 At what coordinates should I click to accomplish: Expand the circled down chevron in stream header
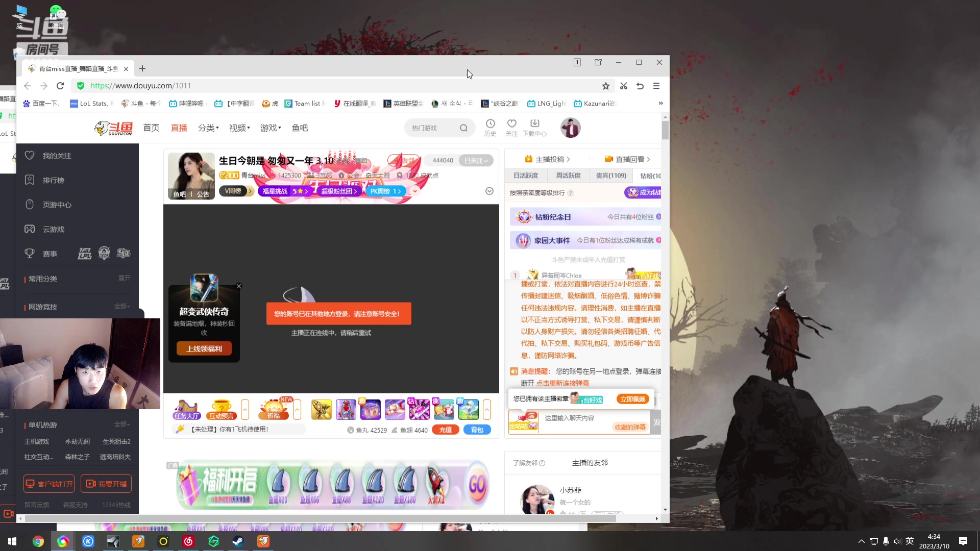pos(489,191)
